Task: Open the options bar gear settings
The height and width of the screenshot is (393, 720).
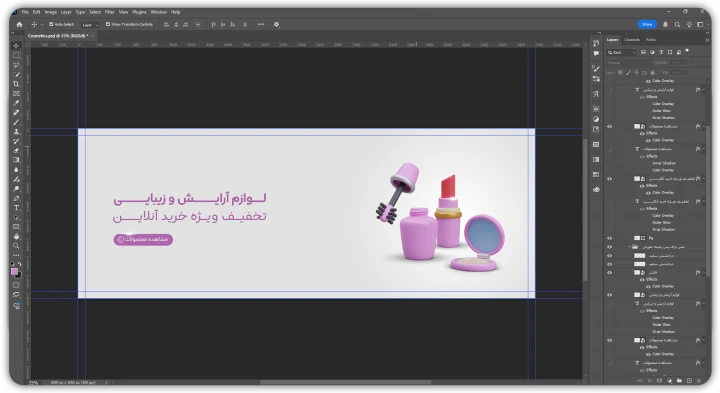Action: 276,24
